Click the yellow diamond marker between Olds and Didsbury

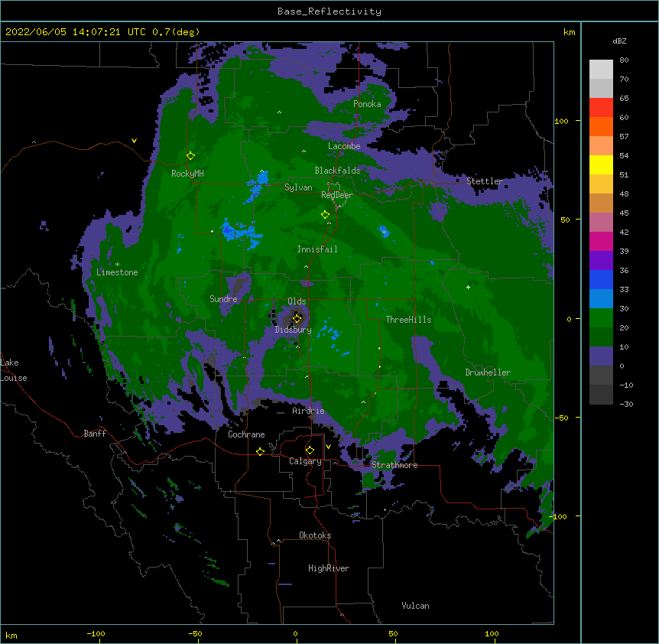click(x=297, y=318)
